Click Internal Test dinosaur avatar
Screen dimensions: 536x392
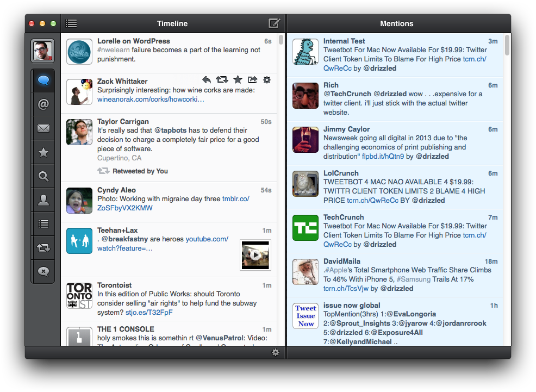click(306, 52)
